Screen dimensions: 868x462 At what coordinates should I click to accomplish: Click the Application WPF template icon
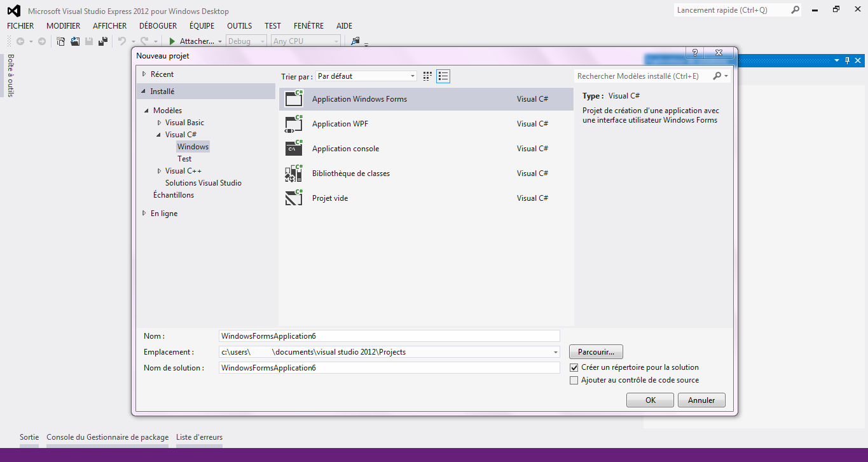pyautogui.click(x=294, y=123)
